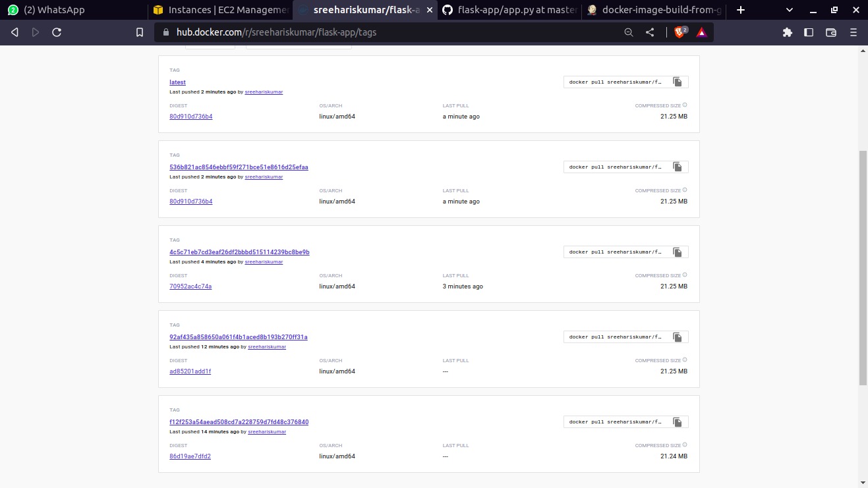This screenshot has width=868, height=488.
Task: Open tag 536b821ac8546ebbf59f271bce51e8616d25efaa
Action: pyautogui.click(x=239, y=167)
